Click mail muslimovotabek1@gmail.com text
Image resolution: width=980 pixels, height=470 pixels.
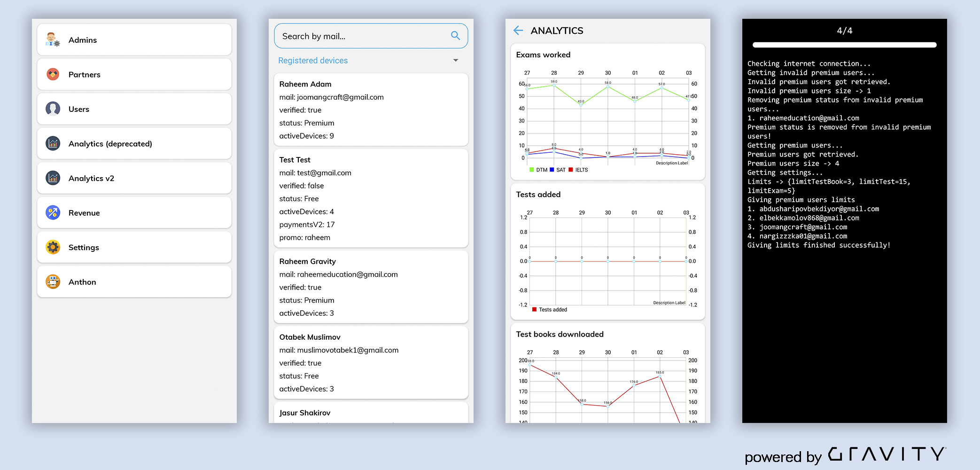(339, 350)
